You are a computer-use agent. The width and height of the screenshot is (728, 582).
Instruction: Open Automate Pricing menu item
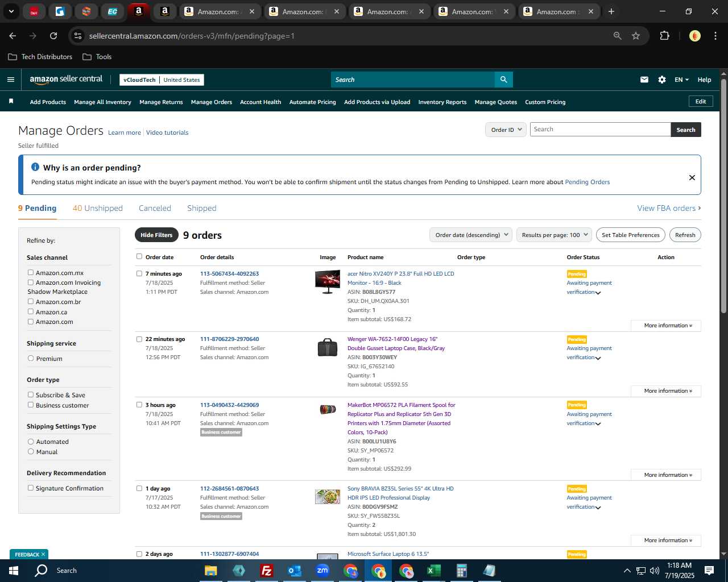(312, 102)
